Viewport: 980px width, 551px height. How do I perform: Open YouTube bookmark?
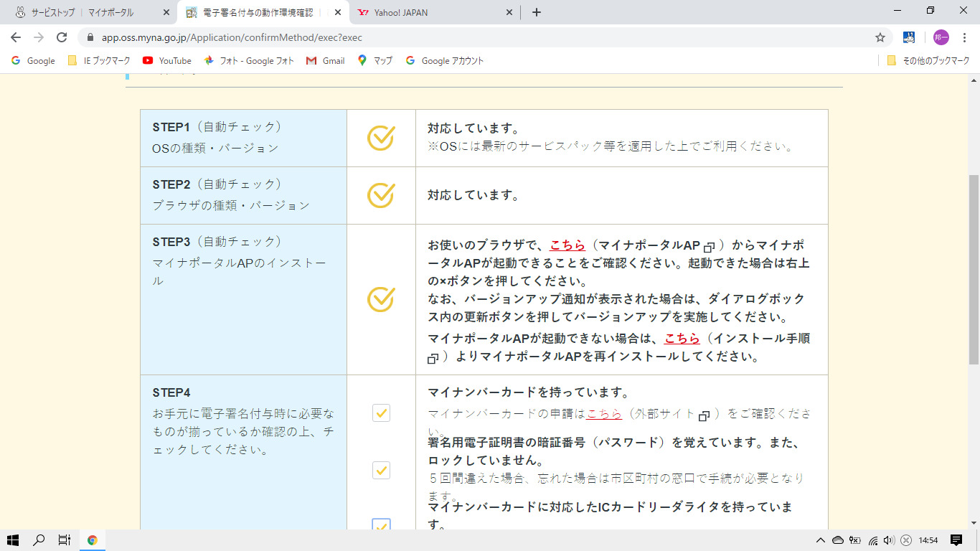166,61
